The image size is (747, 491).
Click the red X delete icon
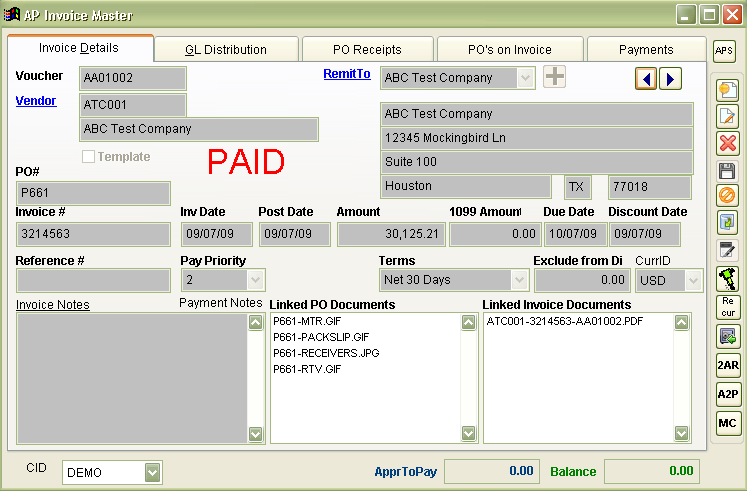728,143
